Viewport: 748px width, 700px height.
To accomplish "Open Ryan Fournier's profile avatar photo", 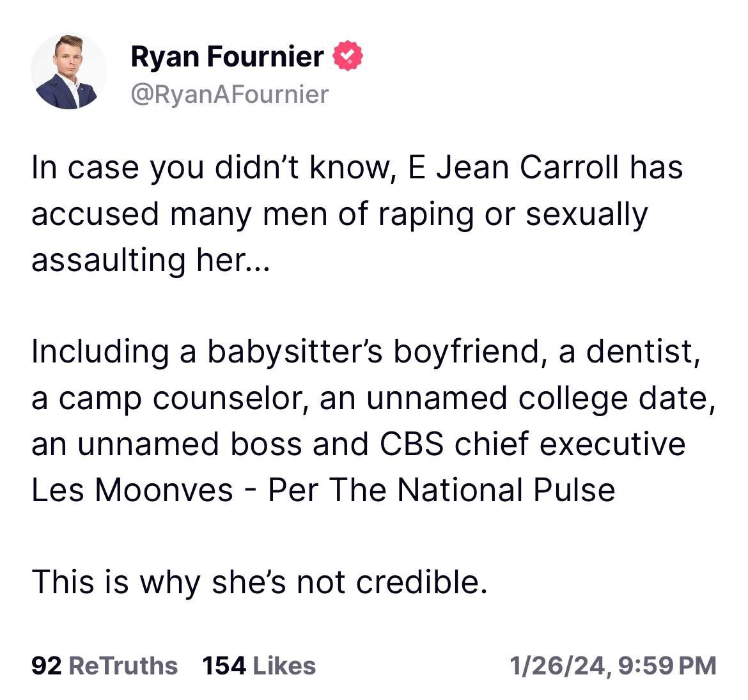I will pyautogui.click(x=68, y=71).
